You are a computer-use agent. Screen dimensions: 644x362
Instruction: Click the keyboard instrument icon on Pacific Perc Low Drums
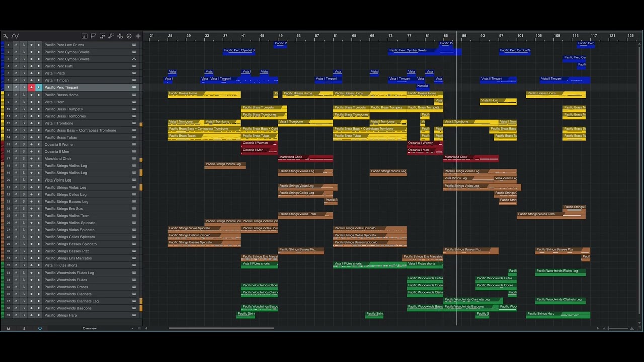click(x=134, y=45)
